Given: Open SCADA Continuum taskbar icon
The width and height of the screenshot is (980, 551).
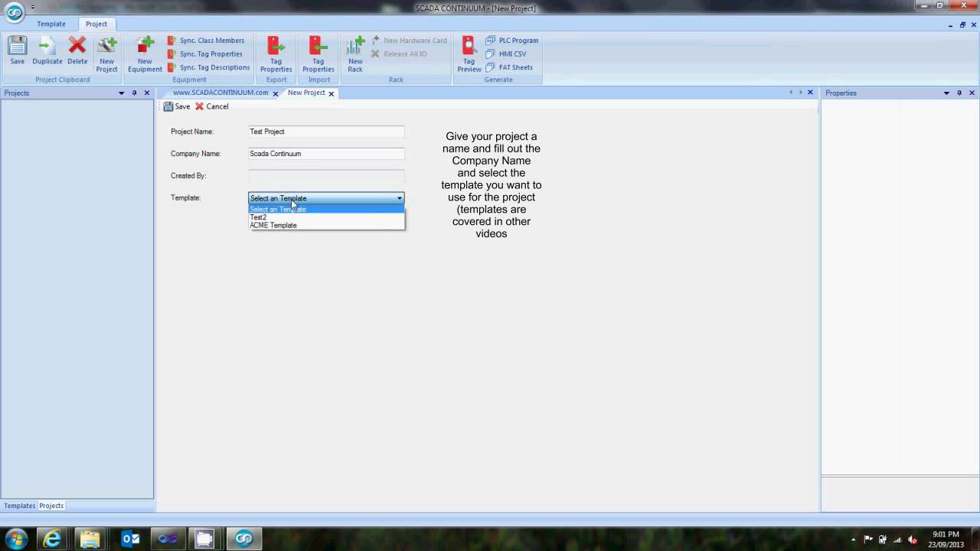Looking at the screenshot, I should tap(243, 539).
